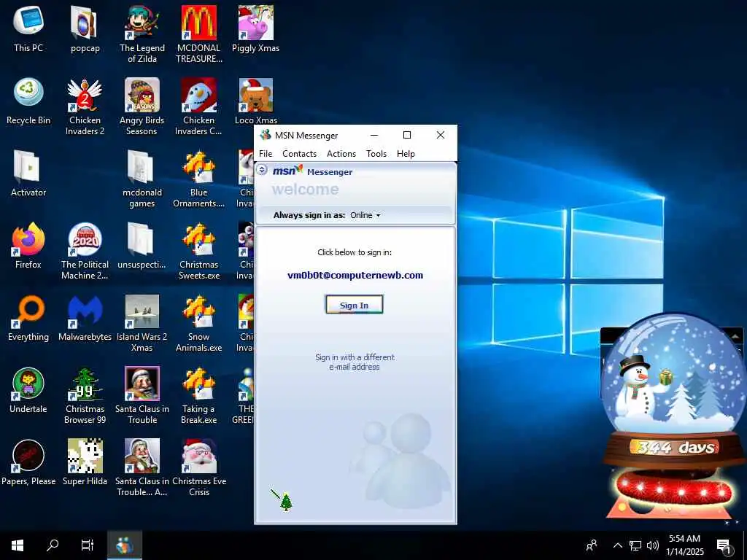Select the Undertale desktop shortcut

(28, 391)
